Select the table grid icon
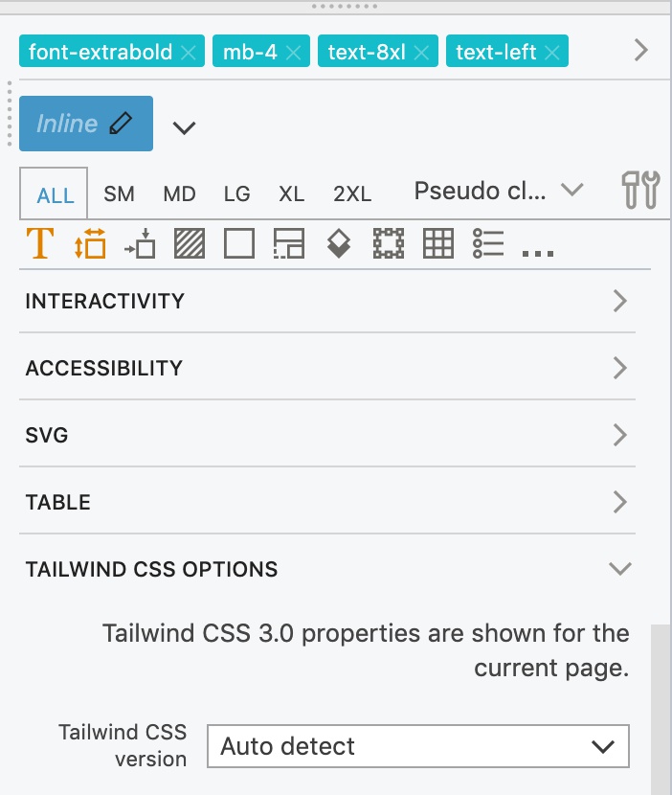Image resolution: width=672 pixels, height=795 pixels. tap(438, 243)
